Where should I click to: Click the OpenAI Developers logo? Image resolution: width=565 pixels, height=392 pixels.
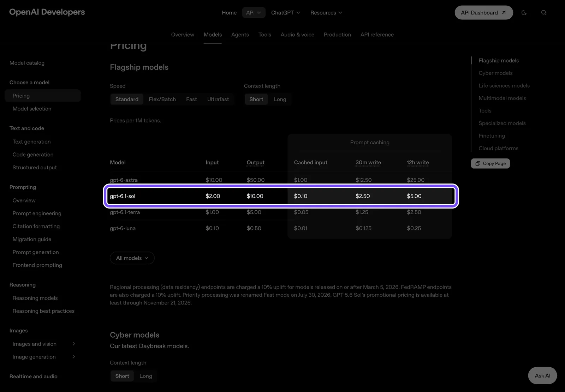point(47,12)
